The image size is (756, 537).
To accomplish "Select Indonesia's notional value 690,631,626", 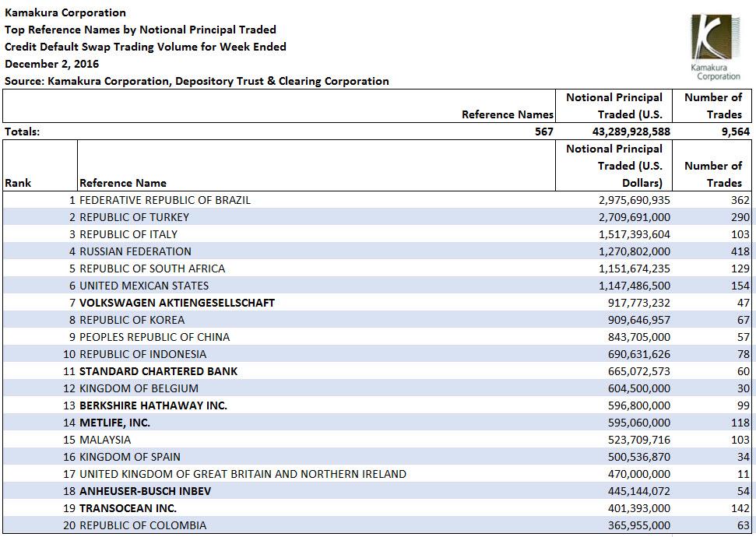I will pyautogui.click(x=639, y=354).
